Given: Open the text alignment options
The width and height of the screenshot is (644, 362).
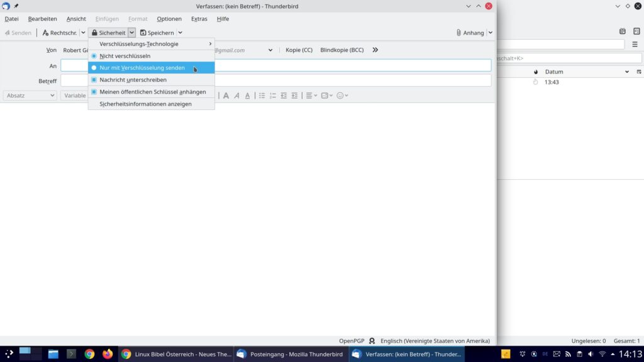Looking at the screenshot, I should (311, 96).
